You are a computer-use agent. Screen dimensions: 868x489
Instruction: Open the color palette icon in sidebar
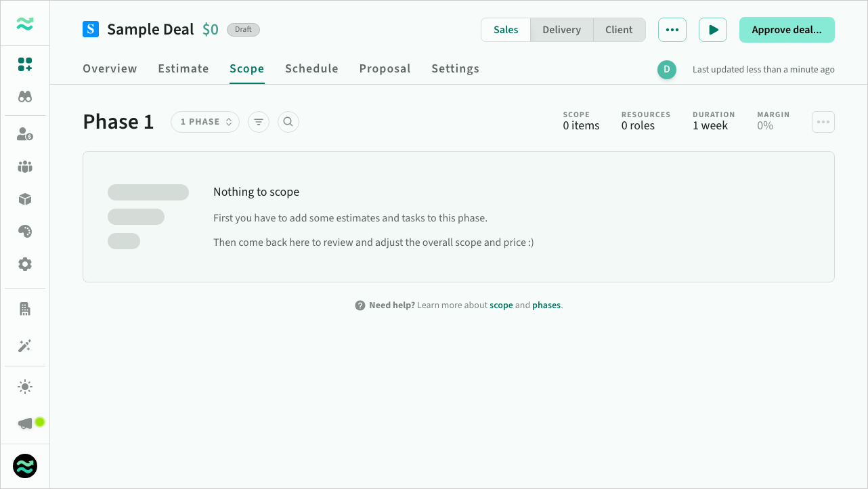pos(25,232)
